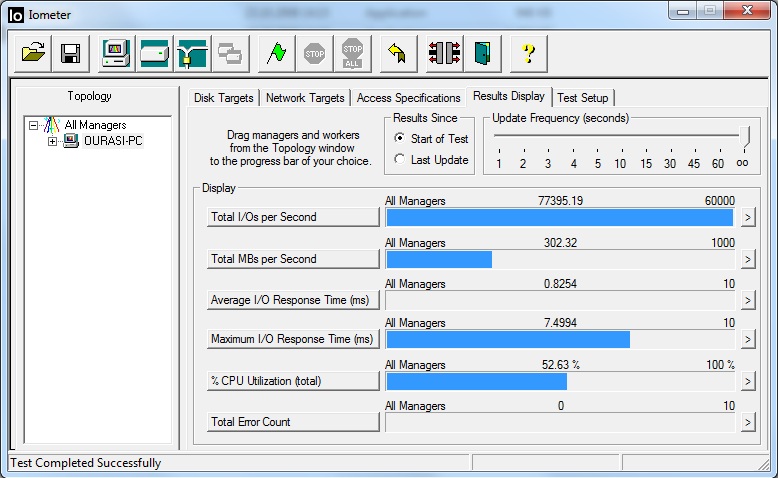Viewport: 779px width, 478px height.
Task: Switch to Disk Targets tab
Action: [x=224, y=98]
